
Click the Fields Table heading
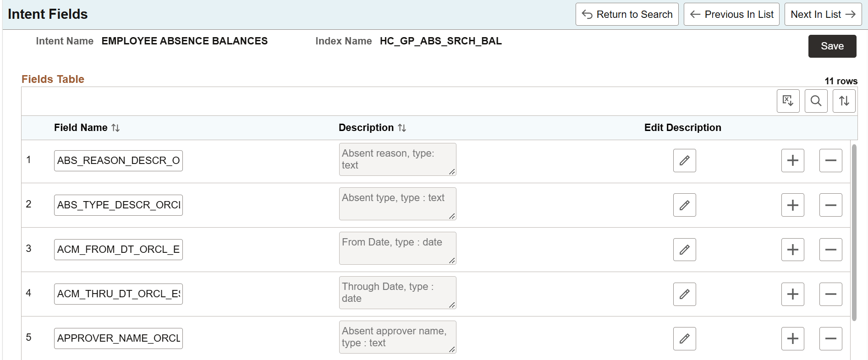(x=53, y=79)
